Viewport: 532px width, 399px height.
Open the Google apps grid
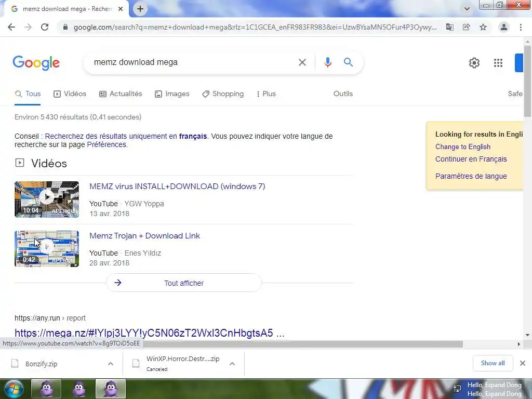coord(498,63)
